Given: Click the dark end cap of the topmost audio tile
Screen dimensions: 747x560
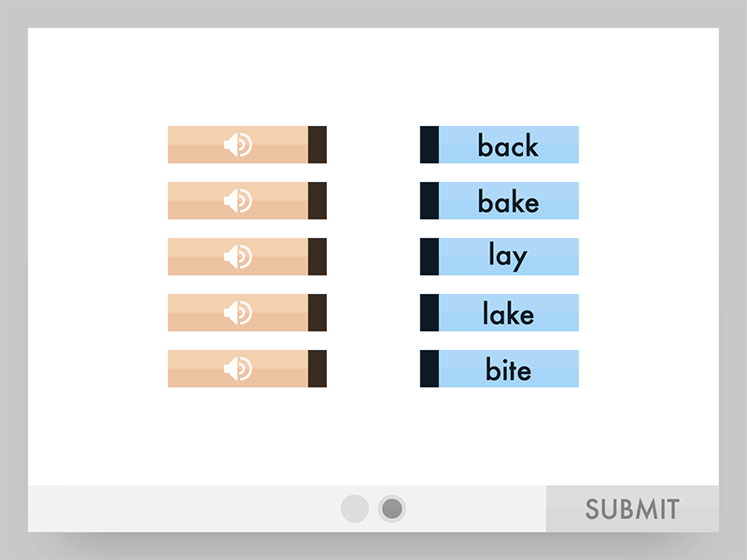Looking at the screenshot, I should (x=317, y=145).
